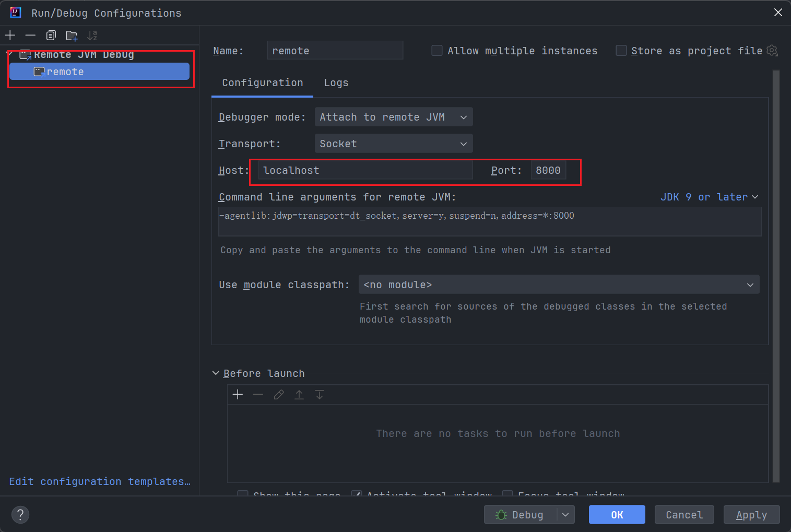791x532 pixels.
Task: Create a new configuration folder
Action: [71, 35]
